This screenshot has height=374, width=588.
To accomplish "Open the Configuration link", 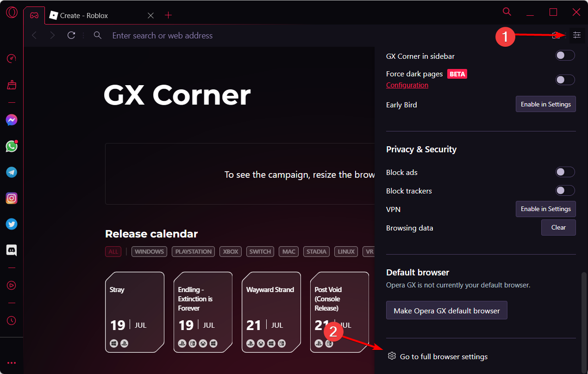I will point(407,85).
